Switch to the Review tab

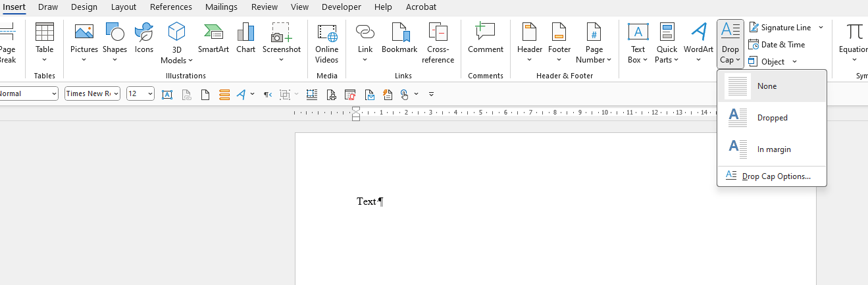click(x=265, y=7)
